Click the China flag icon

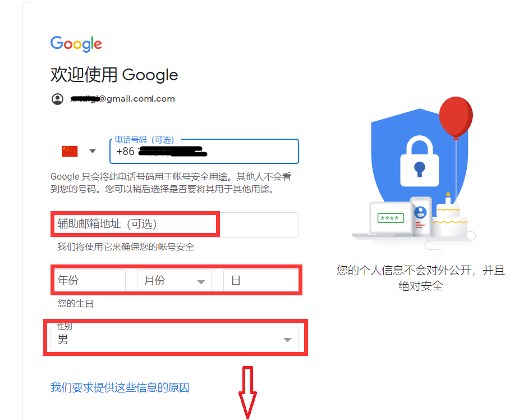pyautogui.click(x=70, y=152)
